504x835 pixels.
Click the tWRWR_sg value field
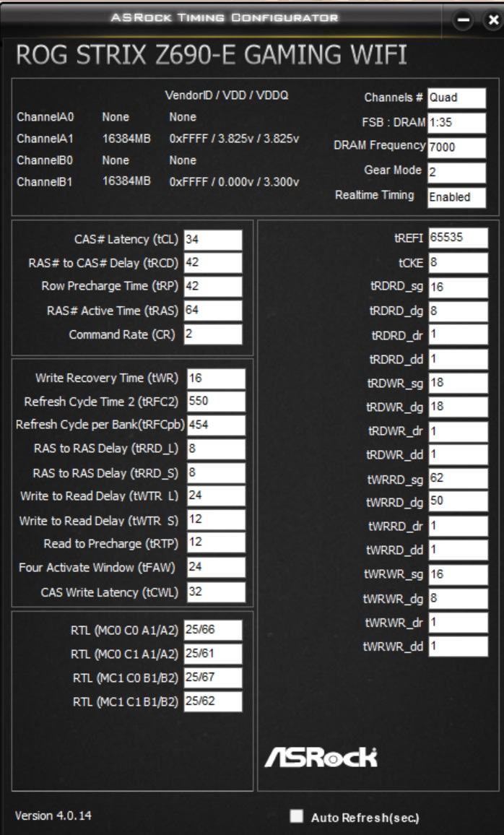(x=458, y=574)
